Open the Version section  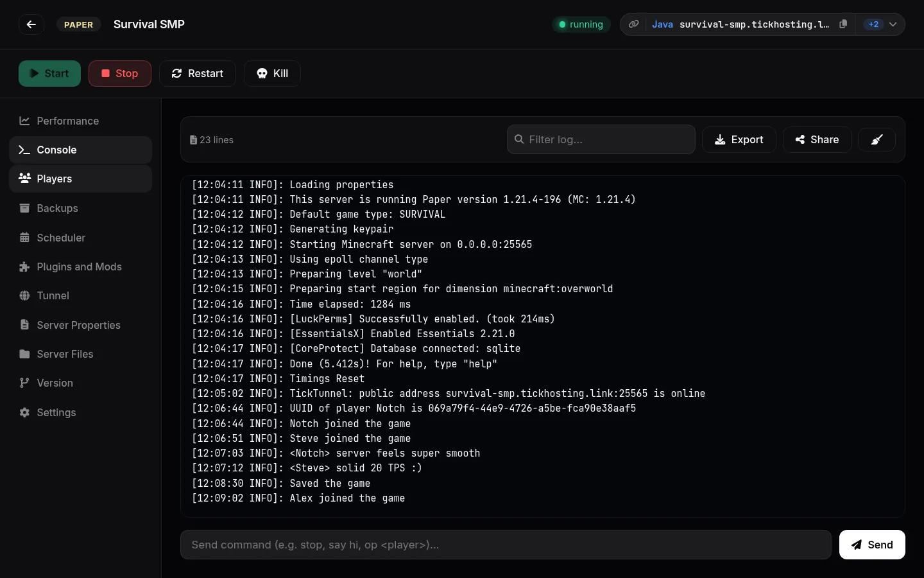(x=81, y=383)
